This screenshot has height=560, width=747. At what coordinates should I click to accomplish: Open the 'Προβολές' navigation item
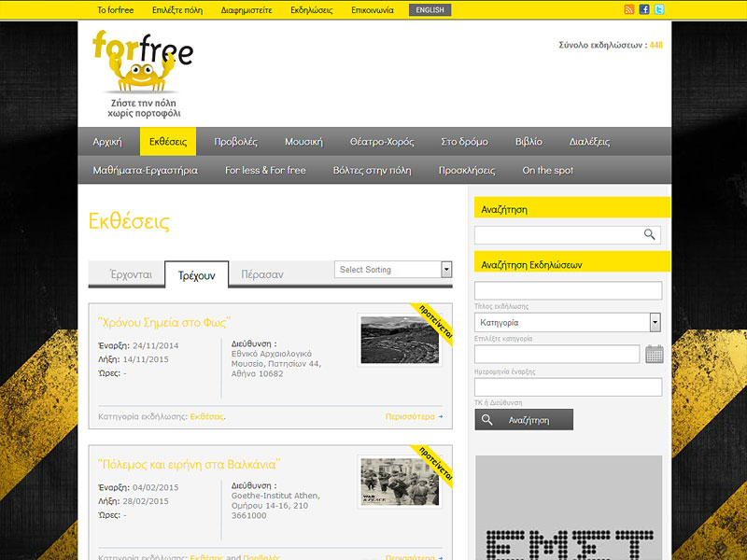pos(235,142)
